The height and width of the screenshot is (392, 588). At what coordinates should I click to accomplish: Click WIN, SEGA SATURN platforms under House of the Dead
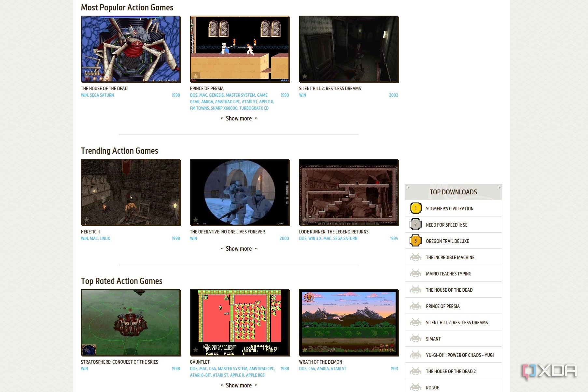(x=97, y=95)
